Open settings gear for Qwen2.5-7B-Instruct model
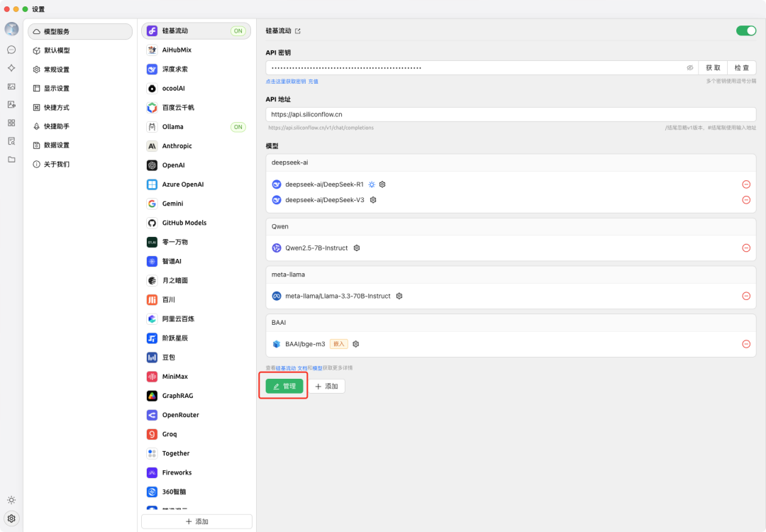This screenshot has width=766, height=532. click(357, 248)
